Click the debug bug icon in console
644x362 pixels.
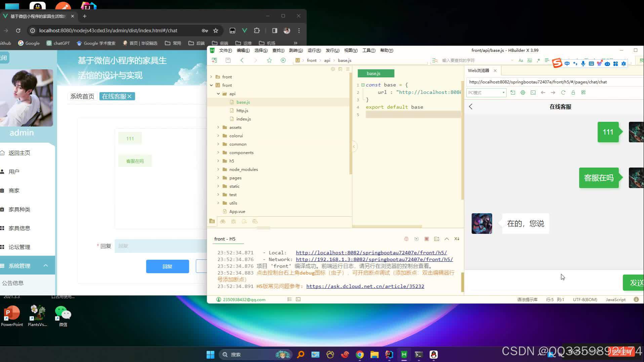(x=406, y=239)
